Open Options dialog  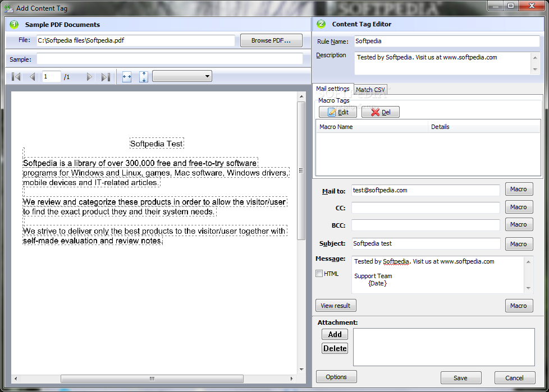(336, 377)
